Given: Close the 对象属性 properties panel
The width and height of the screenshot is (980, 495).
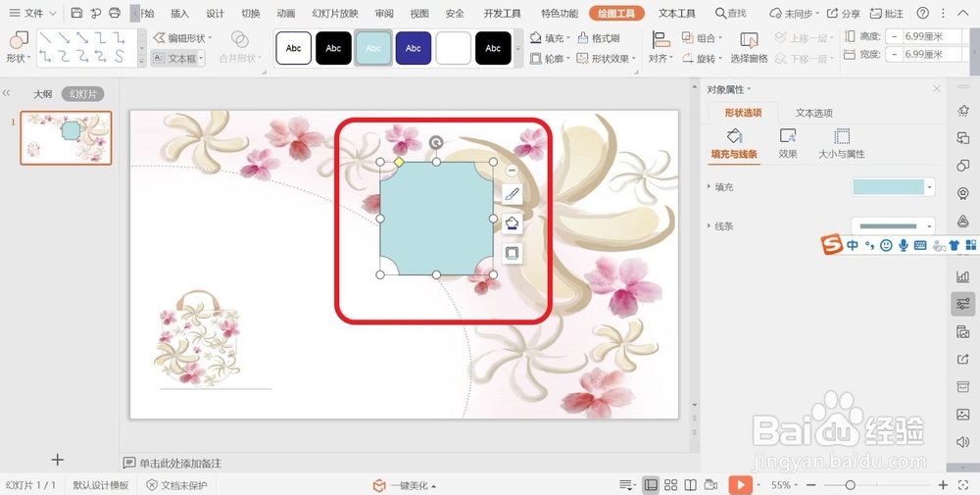Looking at the screenshot, I should tap(936, 89).
